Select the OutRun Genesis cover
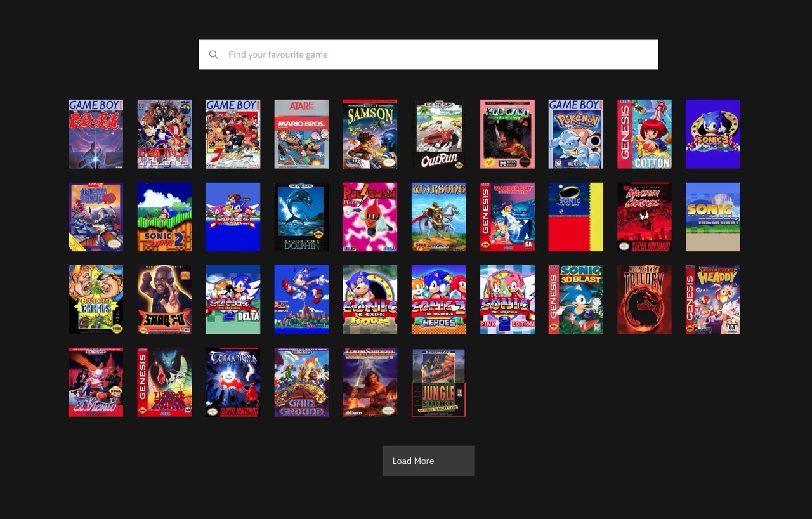 click(x=439, y=134)
